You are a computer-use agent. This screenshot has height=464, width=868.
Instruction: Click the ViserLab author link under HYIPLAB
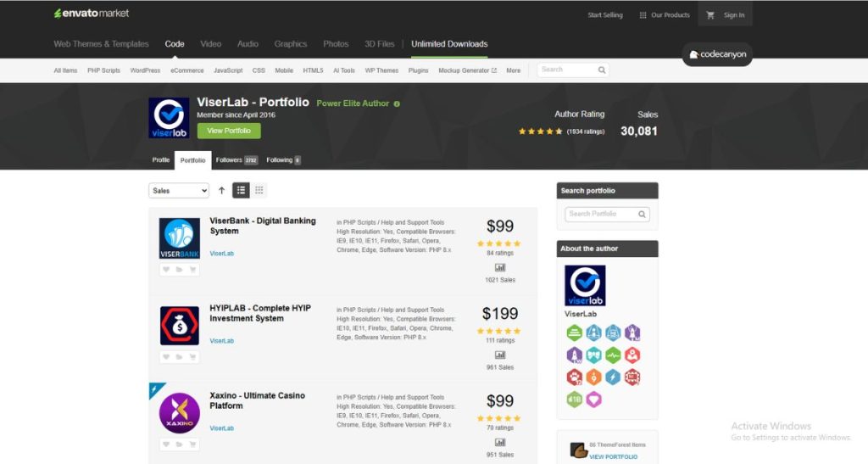click(x=221, y=341)
